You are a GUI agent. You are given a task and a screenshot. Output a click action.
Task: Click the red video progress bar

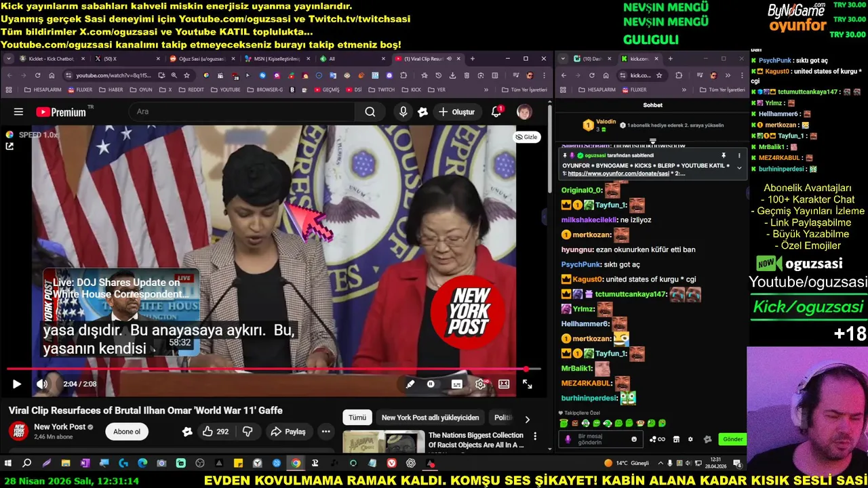274,369
